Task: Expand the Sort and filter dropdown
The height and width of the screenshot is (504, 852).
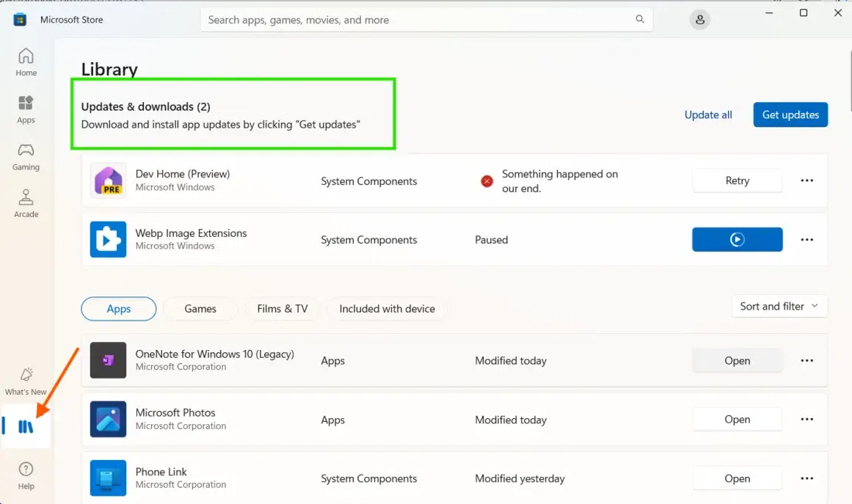Action: pos(779,307)
